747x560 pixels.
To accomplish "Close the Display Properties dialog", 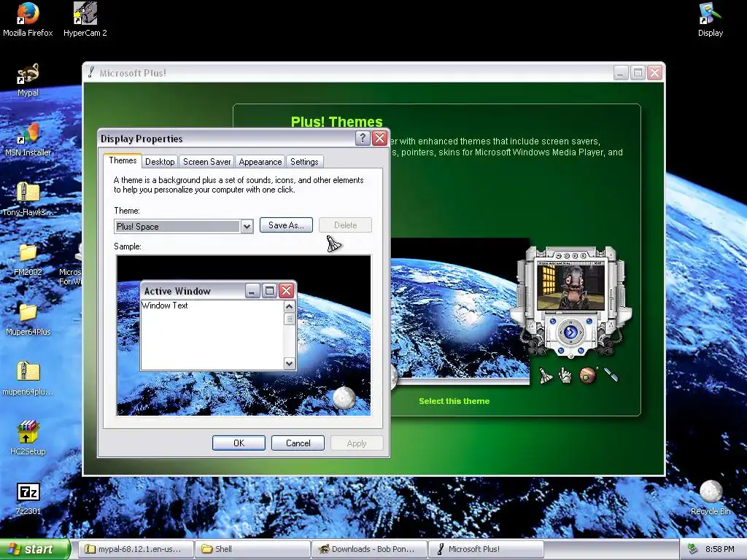I will tap(379, 138).
